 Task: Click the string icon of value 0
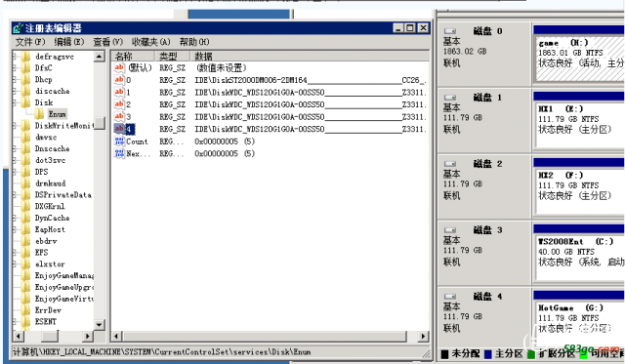pos(119,80)
